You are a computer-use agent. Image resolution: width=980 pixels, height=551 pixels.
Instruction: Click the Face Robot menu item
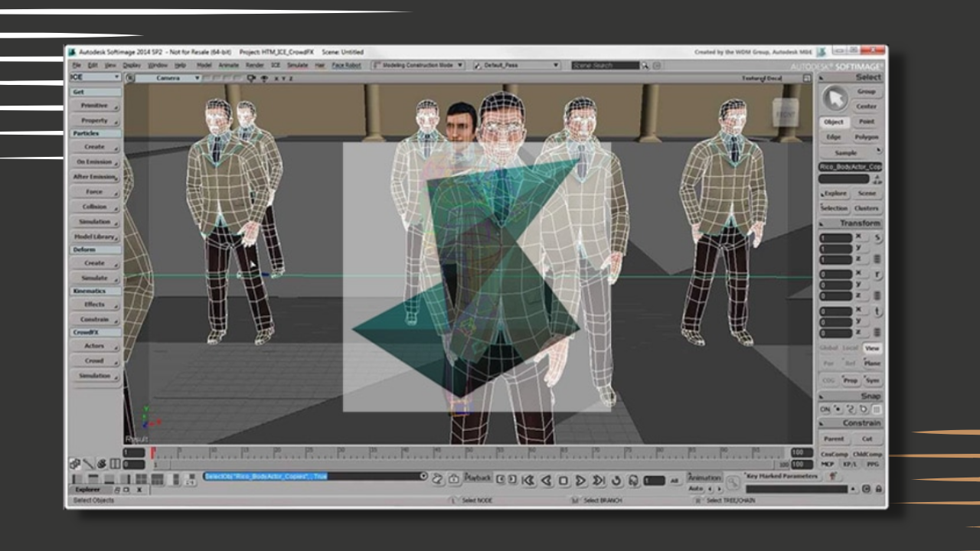pos(345,66)
